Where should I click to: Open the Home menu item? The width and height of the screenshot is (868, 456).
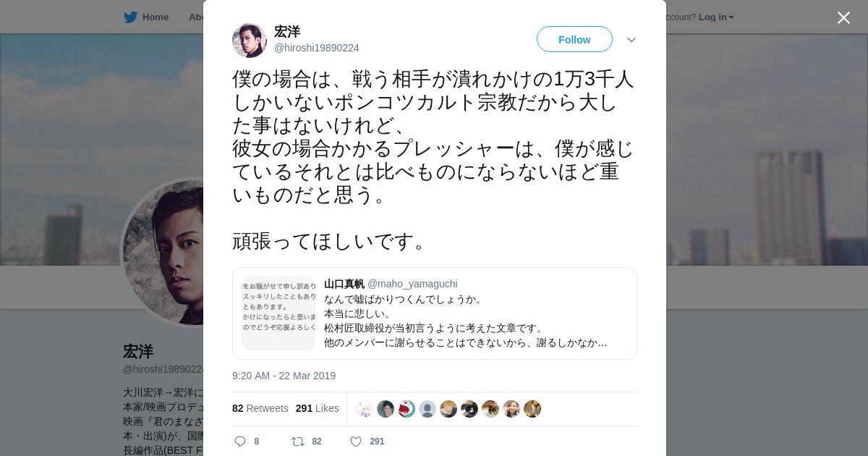coord(146,17)
